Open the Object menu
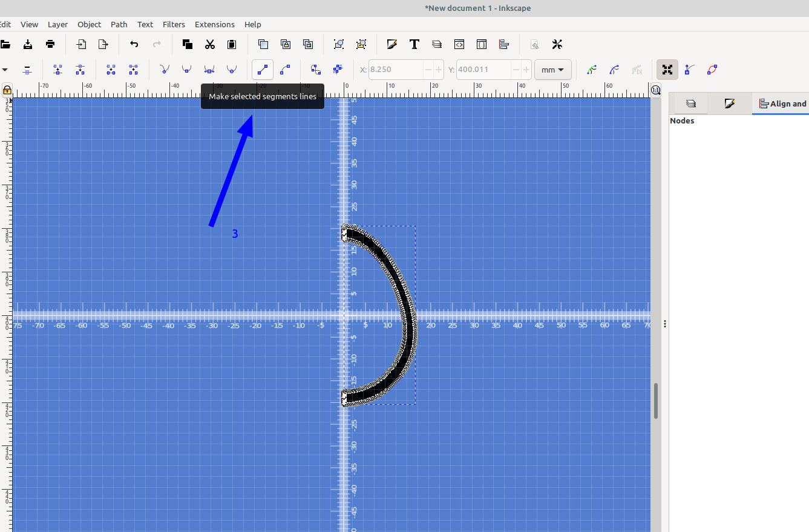 coord(89,24)
